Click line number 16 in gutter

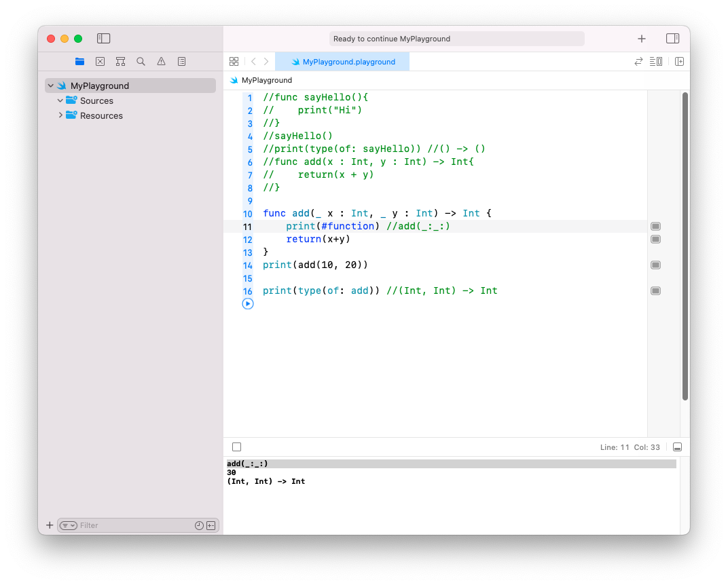coord(247,291)
